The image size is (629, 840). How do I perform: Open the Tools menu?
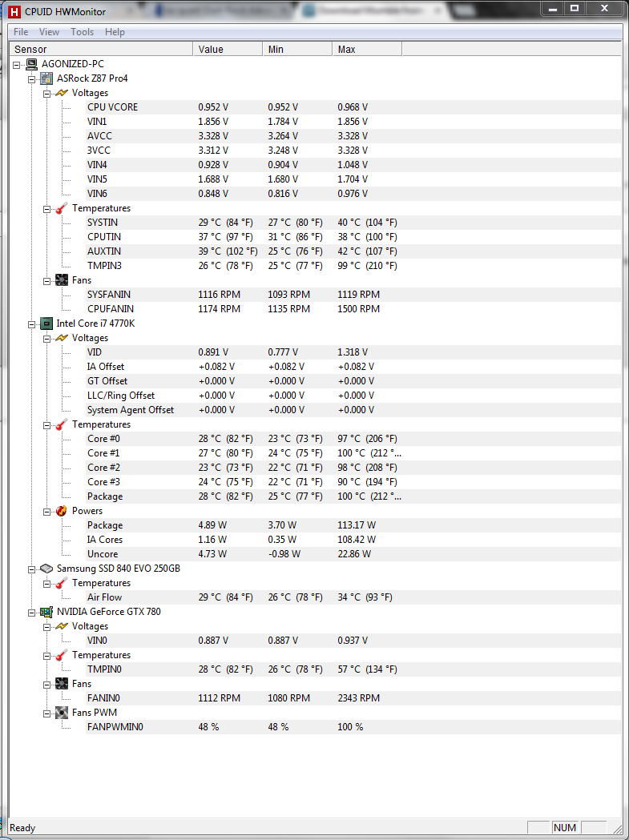coord(82,31)
